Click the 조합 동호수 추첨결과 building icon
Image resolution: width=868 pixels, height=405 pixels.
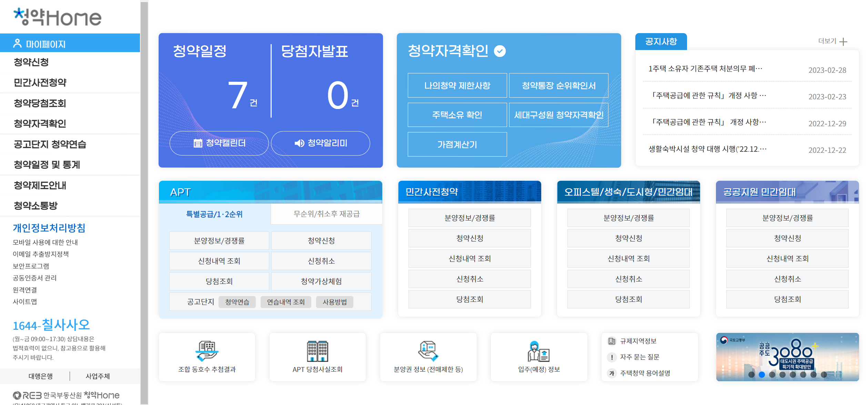click(207, 351)
